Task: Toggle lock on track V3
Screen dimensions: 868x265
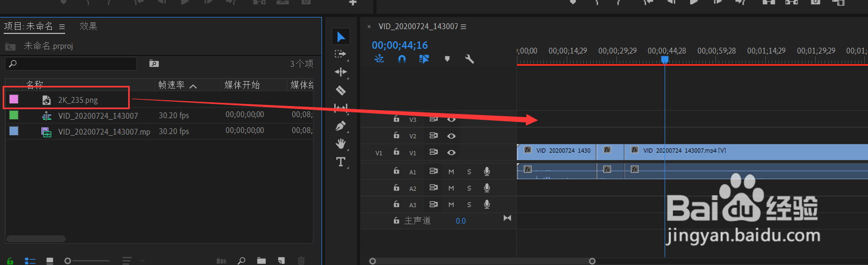Action: 396,119
